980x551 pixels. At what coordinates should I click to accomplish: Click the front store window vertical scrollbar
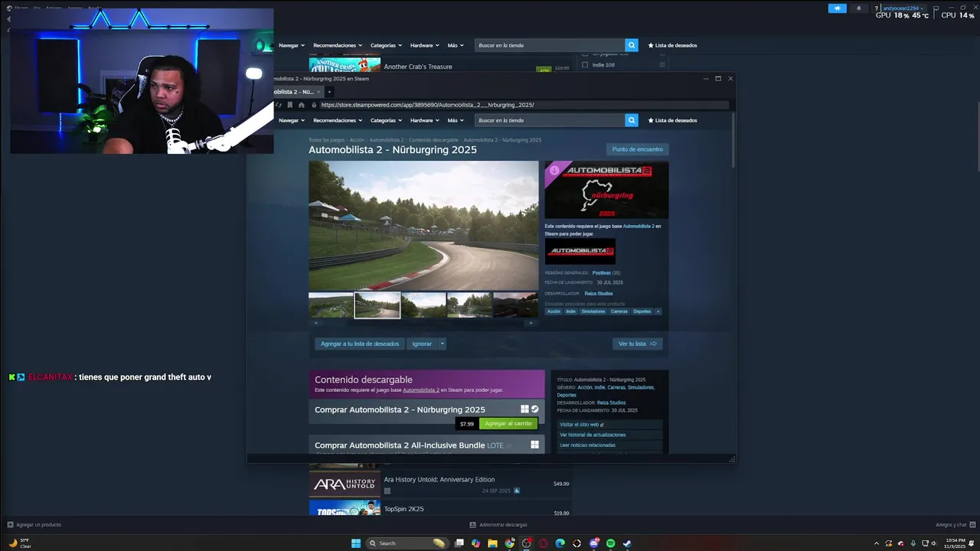coord(733,142)
